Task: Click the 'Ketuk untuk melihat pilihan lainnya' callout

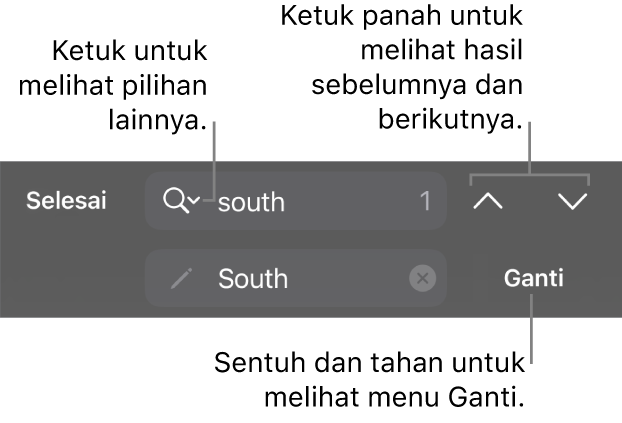Action: pyautogui.click(x=113, y=85)
